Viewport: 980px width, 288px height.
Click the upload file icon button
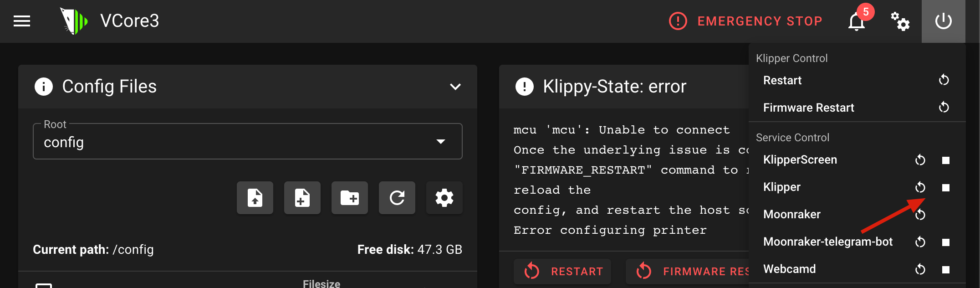[x=255, y=198]
